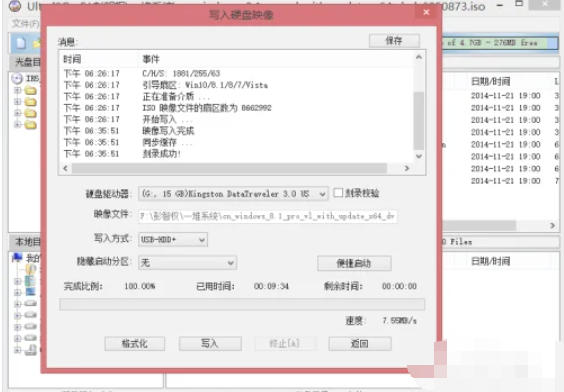Click the message log scroll-down arrow
The height and width of the screenshot is (392, 564).
coord(419,156)
